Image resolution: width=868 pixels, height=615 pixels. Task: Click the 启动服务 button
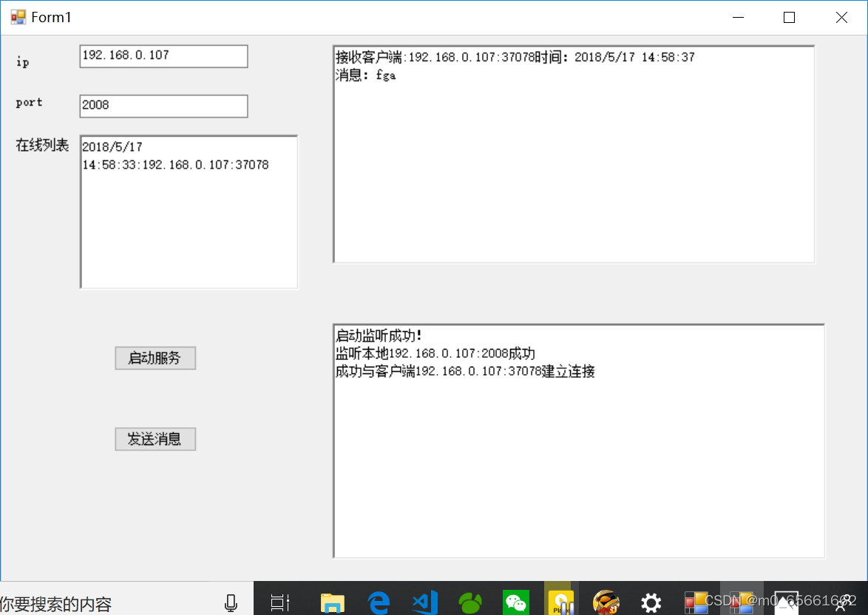pyautogui.click(x=155, y=358)
